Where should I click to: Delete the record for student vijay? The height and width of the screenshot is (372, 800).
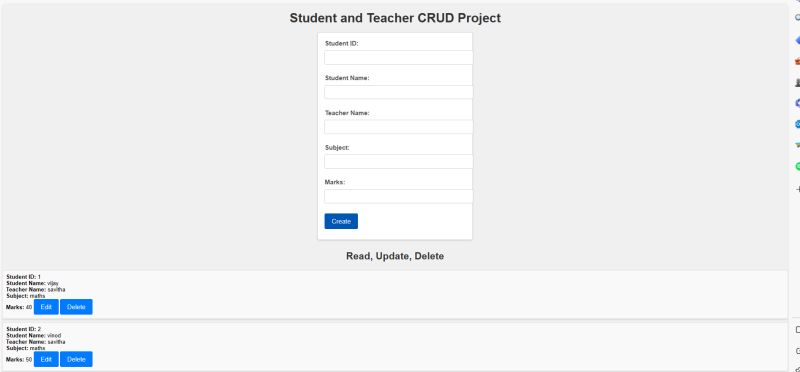77,307
